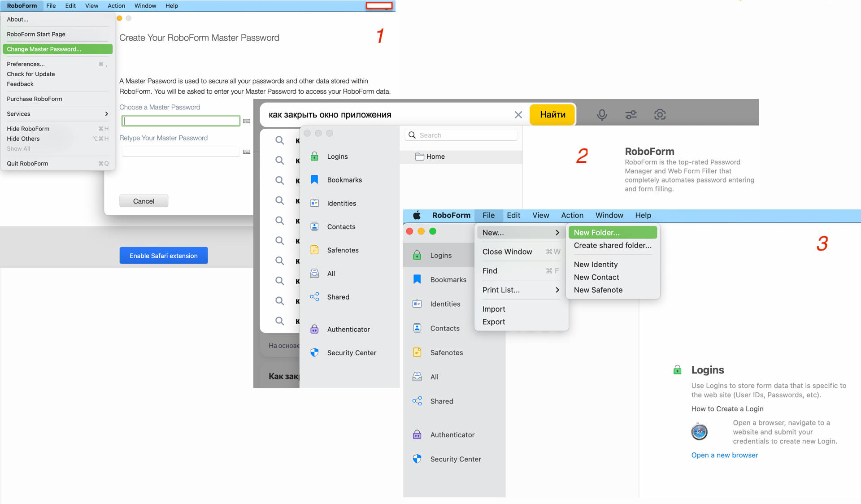The image size is (861, 504).
Task: Click Feedback in RoboForm menu
Action: point(57,84)
